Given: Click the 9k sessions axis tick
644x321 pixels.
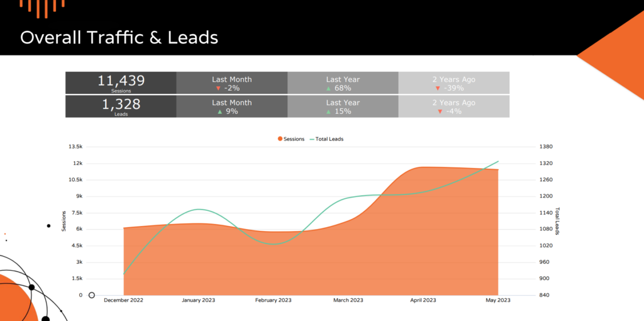Looking at the screenshot, I should 78,196.
